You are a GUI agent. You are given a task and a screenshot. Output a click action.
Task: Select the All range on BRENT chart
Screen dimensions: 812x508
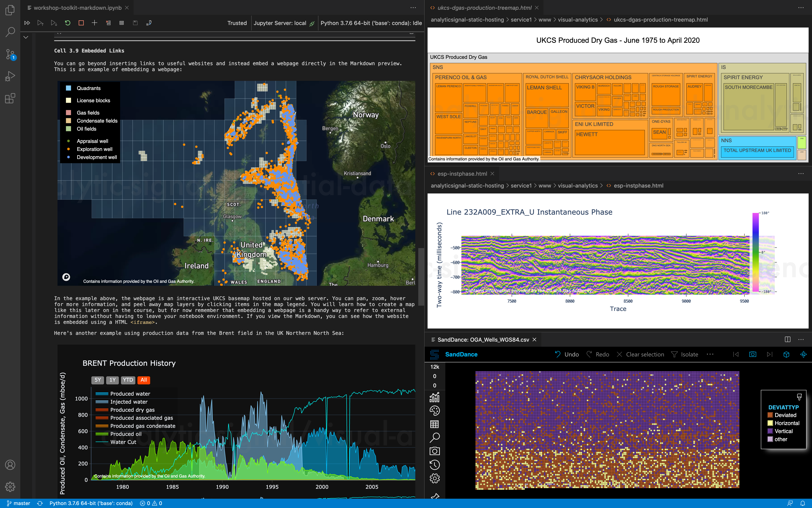pyautogui.click(x=144, y=380)
